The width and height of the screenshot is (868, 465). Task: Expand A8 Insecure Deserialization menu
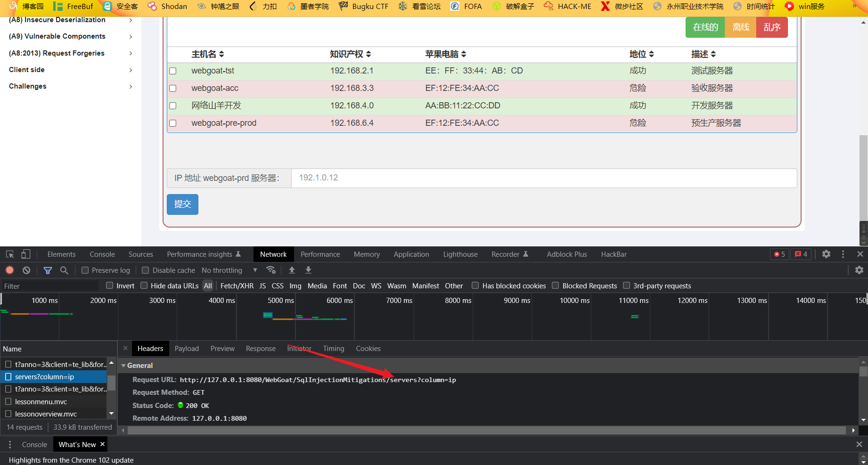tap(71, 20)
